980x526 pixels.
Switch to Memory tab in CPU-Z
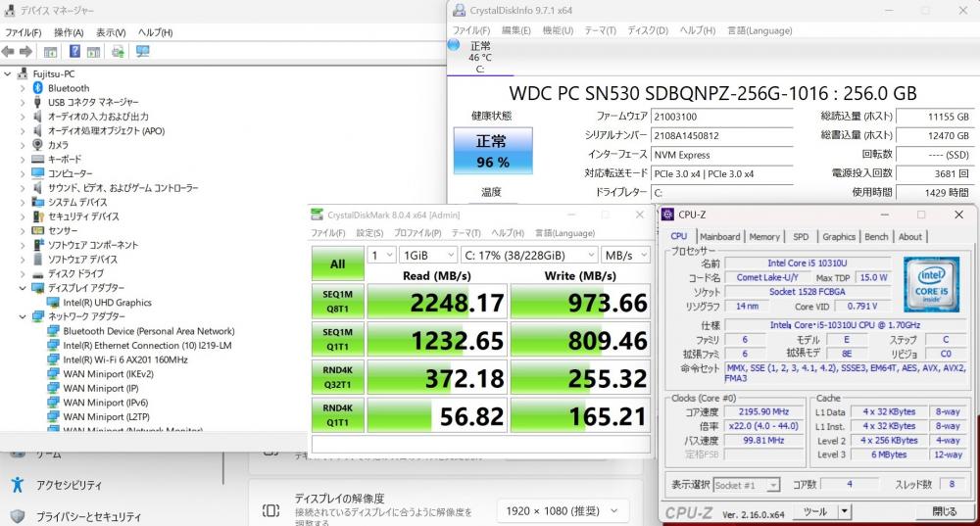(x=764, y=237)
